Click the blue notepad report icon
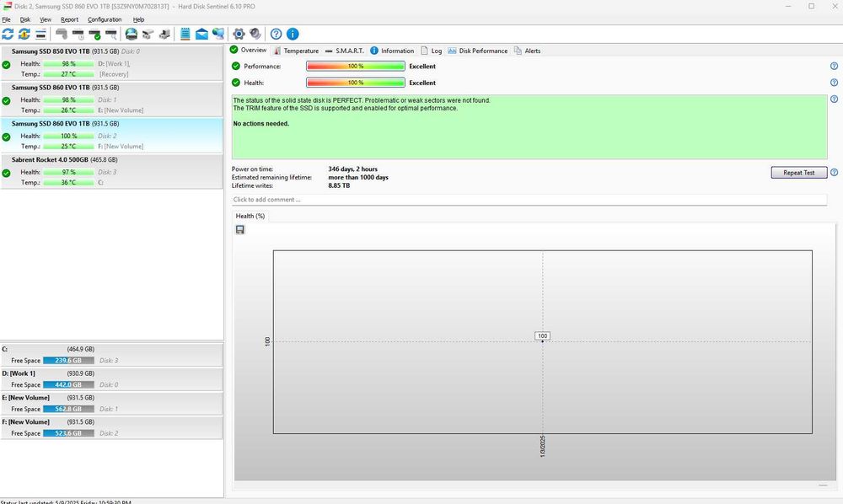The height and width of the screenshot is (504, 843). point(185,34)
